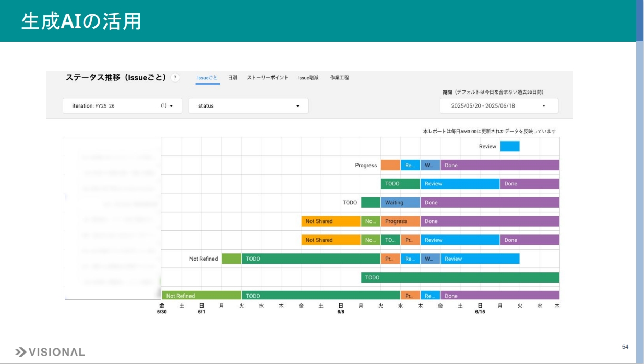Click the Visional logo
Screen dimensions: 644x364
coord(50,352)
